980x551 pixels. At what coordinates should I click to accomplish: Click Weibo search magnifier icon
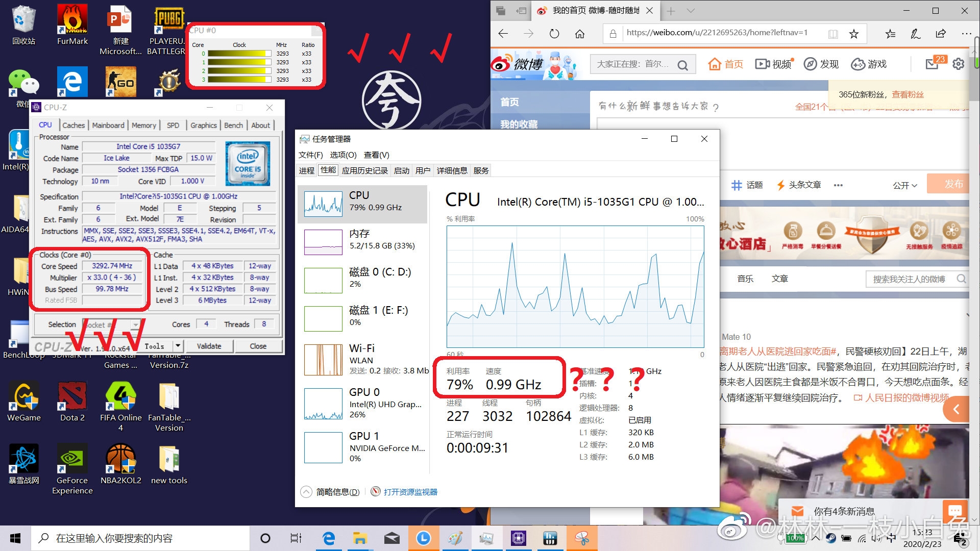682,65
